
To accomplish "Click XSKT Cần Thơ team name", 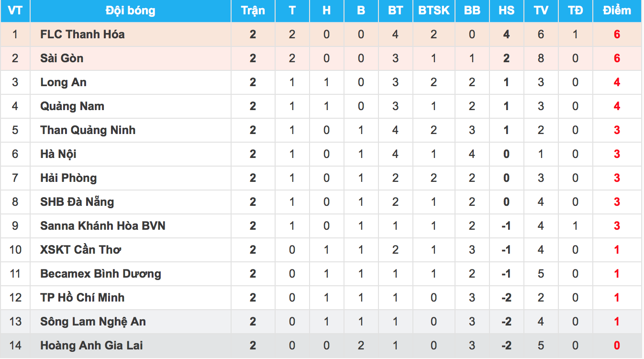I will (x=80, y=250).
